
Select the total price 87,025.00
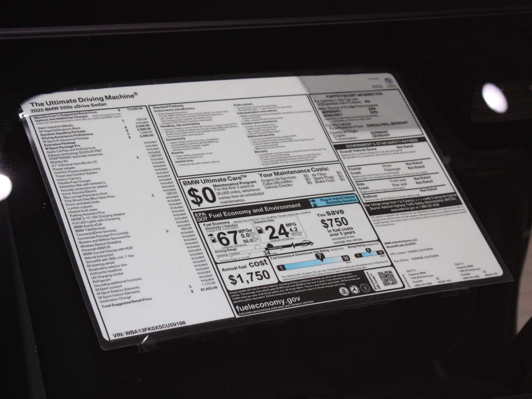[209, 289]
